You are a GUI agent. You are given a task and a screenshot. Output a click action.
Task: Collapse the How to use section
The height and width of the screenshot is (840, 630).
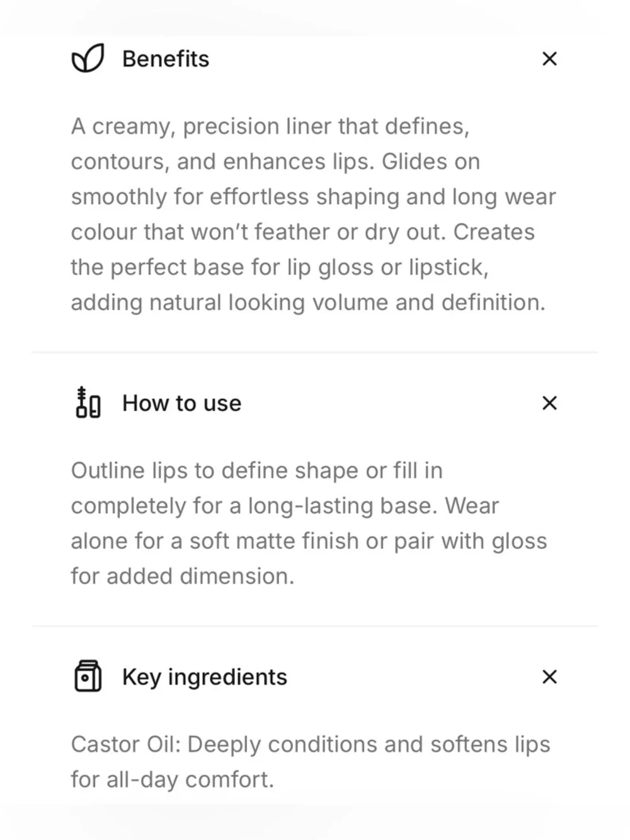coord(549,403)
